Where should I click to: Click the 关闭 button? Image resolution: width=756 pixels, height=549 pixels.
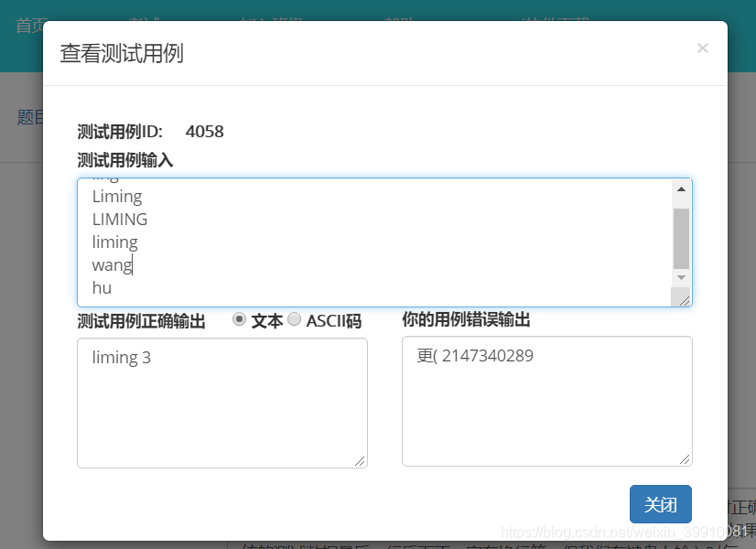660,504
